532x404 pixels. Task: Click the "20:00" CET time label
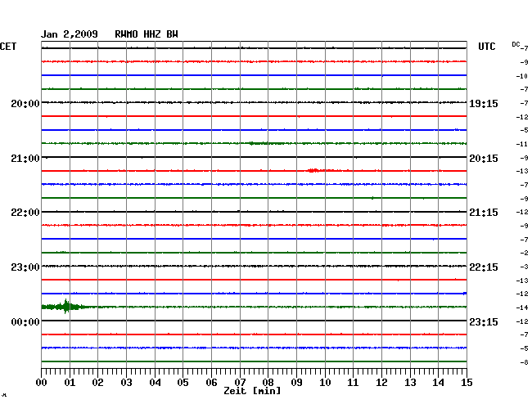(25, 103)
